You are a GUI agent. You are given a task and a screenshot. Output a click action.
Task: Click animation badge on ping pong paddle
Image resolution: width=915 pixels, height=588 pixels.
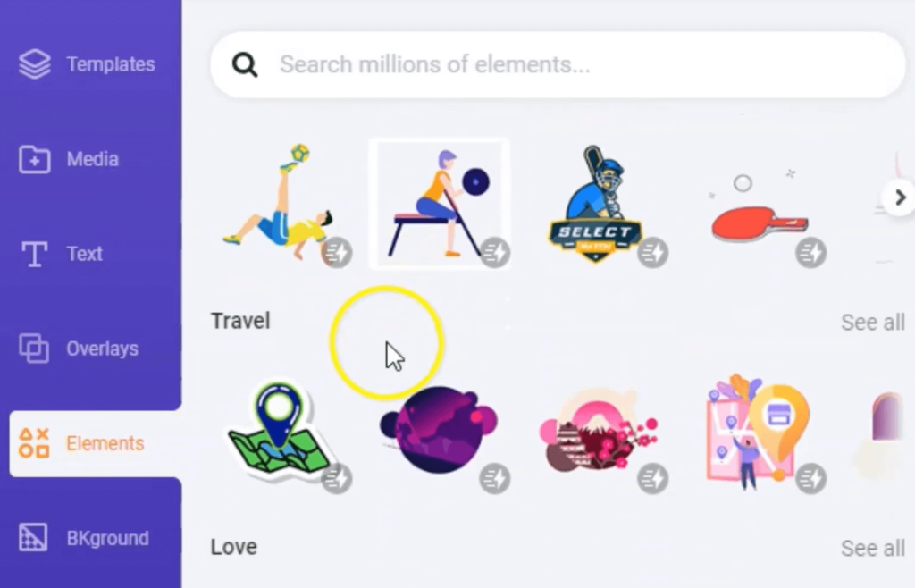tap(810, 253)
